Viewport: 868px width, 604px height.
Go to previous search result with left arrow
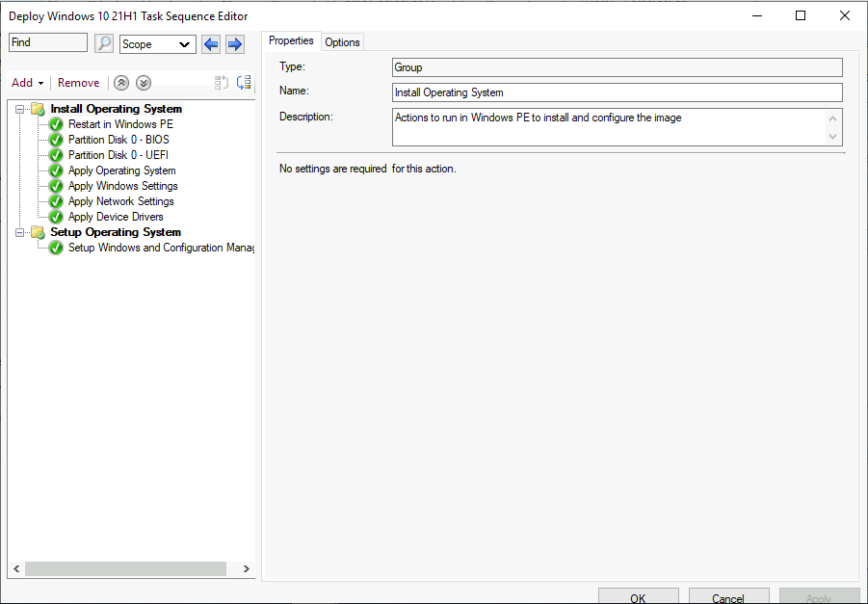click(x=211, y=44)
